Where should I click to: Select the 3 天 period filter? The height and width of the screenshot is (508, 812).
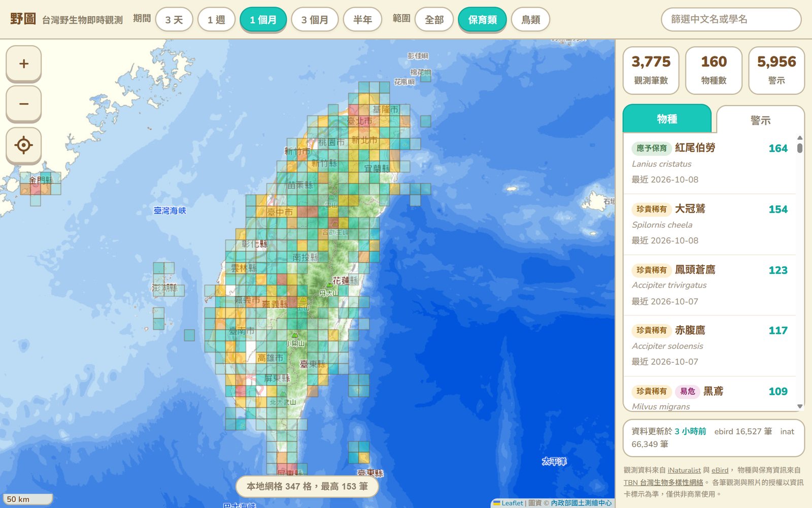click(x=174, y=20)
